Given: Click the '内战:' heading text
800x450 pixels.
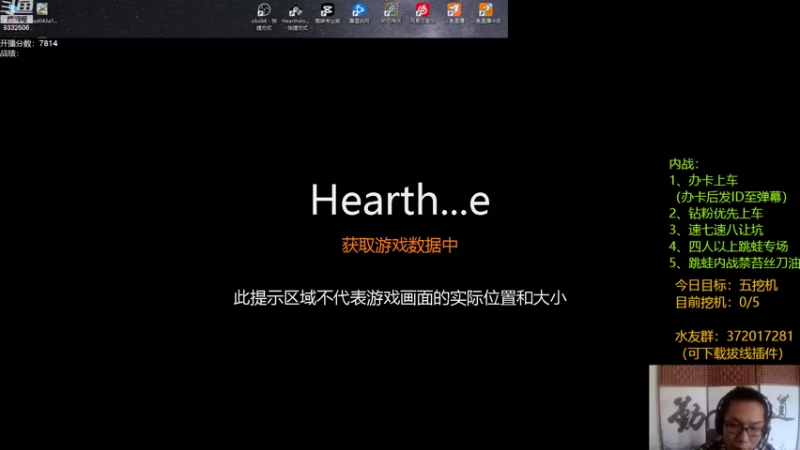Looking at the screenshot, I should tap(684, 164).
